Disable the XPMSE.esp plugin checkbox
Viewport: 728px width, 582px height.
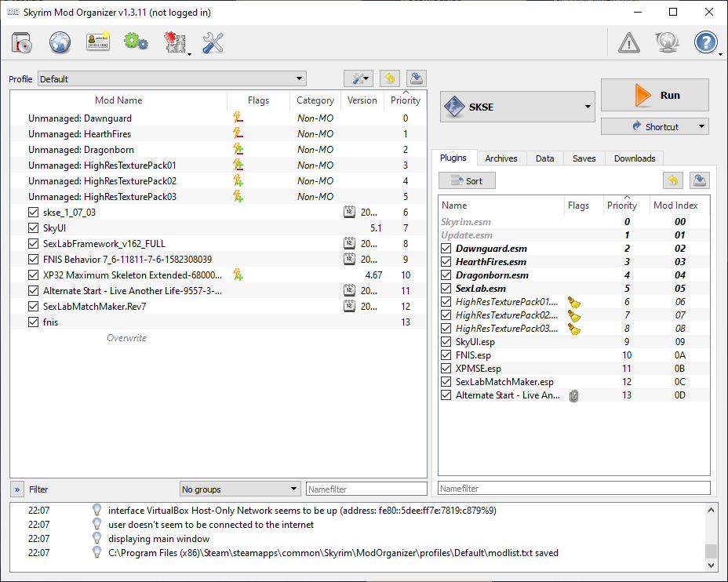pos(446,369)
